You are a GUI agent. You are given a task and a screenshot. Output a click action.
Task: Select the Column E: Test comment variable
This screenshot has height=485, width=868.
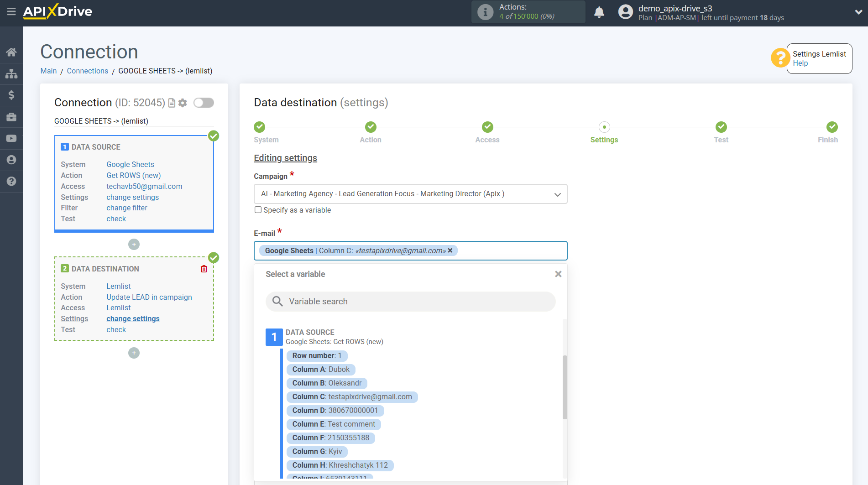(334, 424)
